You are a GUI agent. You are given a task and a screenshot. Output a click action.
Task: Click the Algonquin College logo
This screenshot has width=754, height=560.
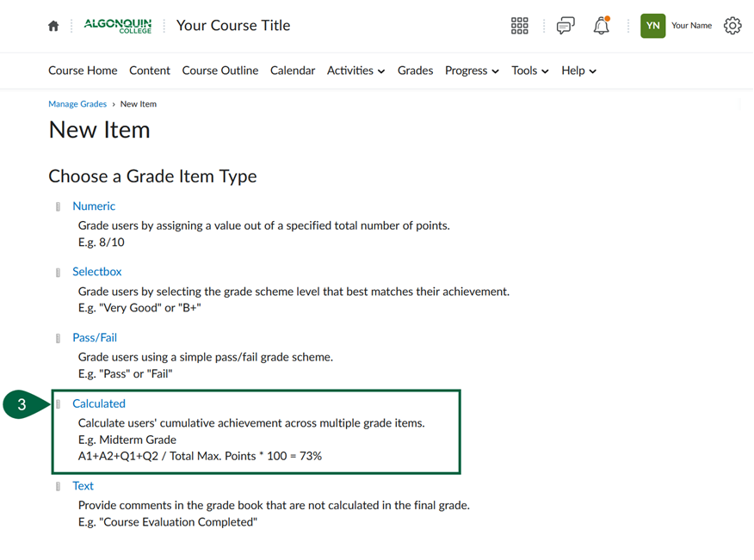tap(118, 25)
